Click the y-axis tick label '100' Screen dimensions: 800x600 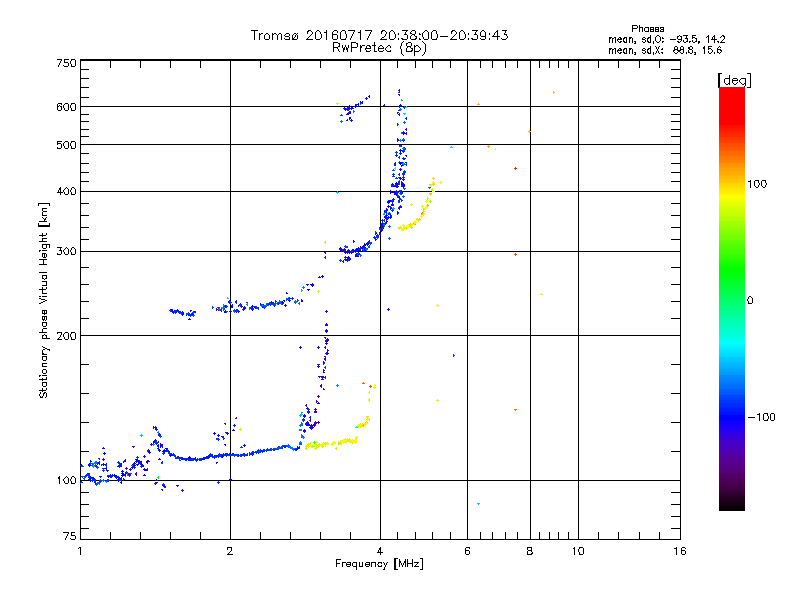(x=66, y=481)
